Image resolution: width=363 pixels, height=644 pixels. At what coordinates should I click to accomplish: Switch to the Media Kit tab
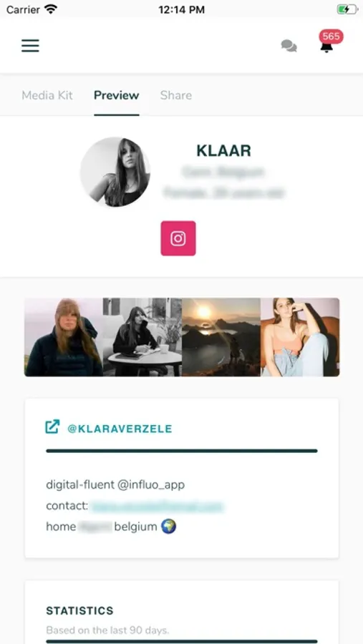(x=47, y=95)
